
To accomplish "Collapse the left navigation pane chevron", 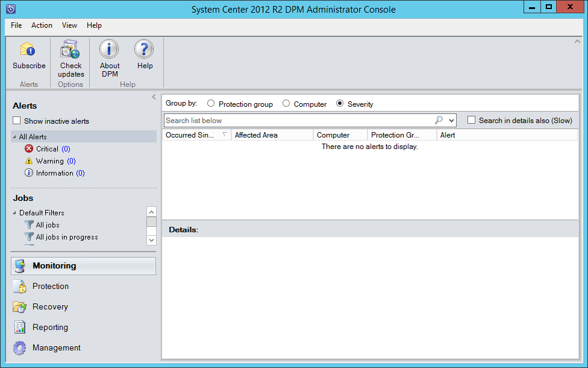I will [x=154, y=97].
